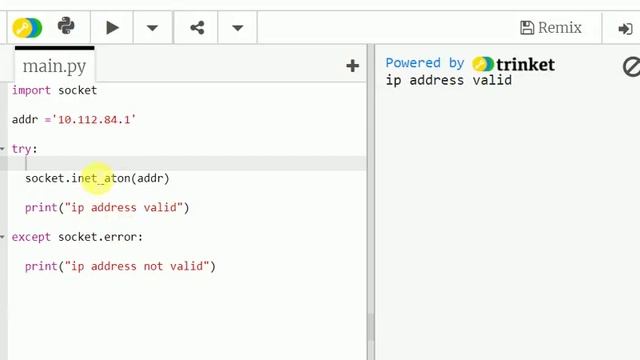Viewport: 640px width, 360px height.
Task: Click the addr ='10.112.84.1' line
Action: pyautogui.click(x=74, y=120)
